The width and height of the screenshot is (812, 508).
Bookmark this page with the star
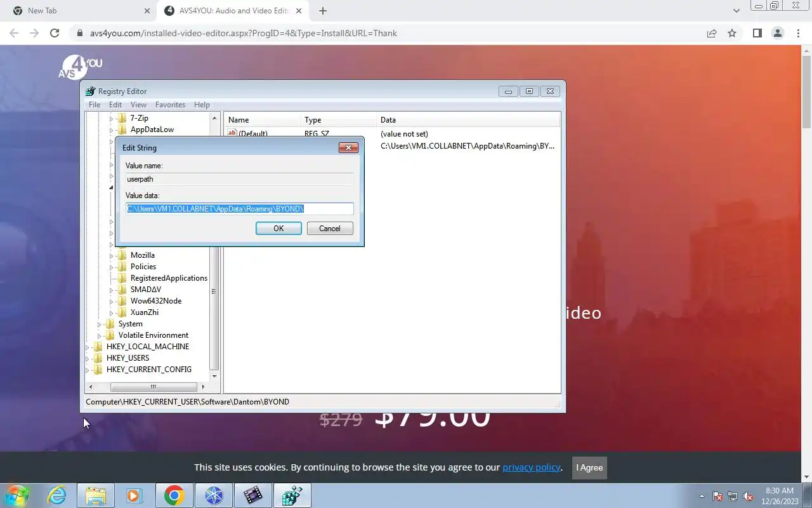(x=732, y=33)
